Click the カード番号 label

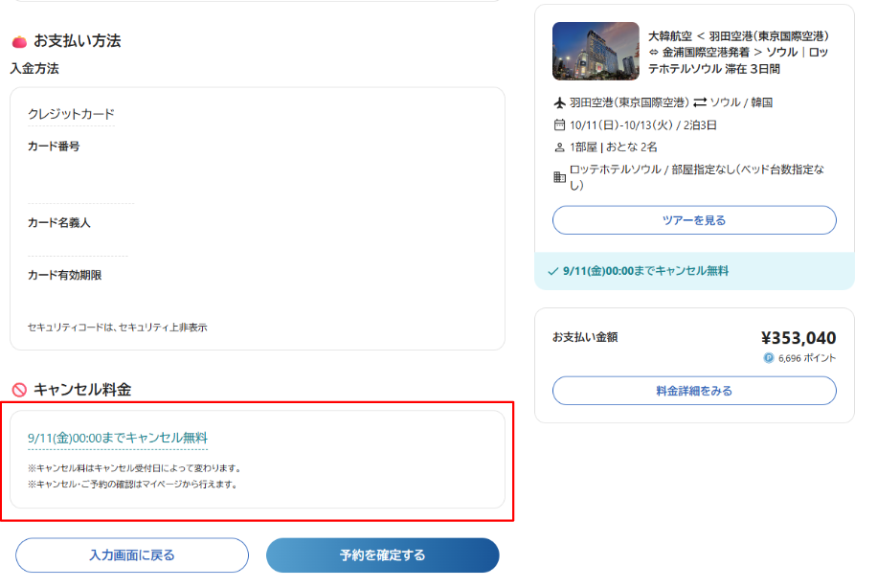point(54,147)
